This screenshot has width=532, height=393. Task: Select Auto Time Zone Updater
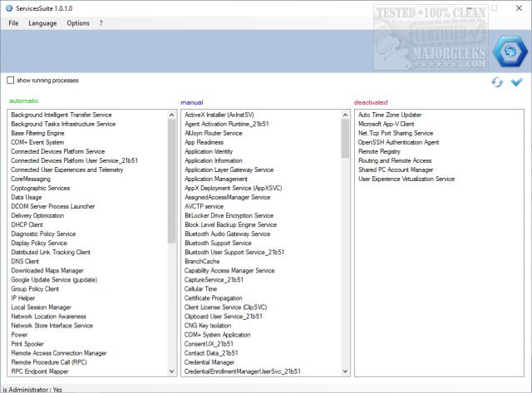(x=390, y=115)
